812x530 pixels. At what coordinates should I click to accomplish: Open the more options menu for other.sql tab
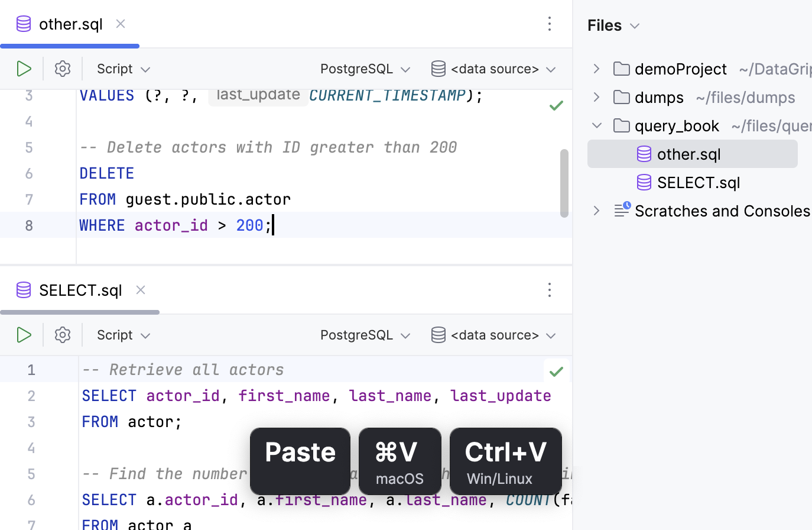pos(550,24)
